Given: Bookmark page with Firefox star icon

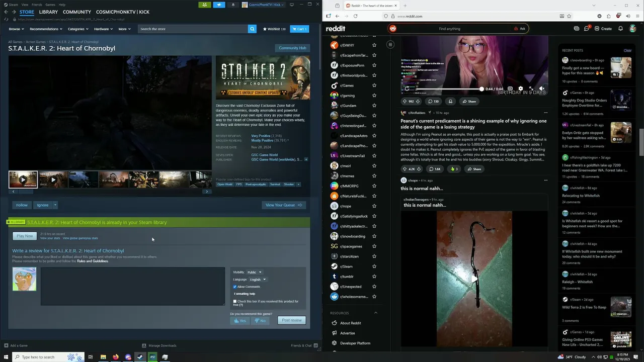Looking at the screenshot, I should tap(569, 16).
